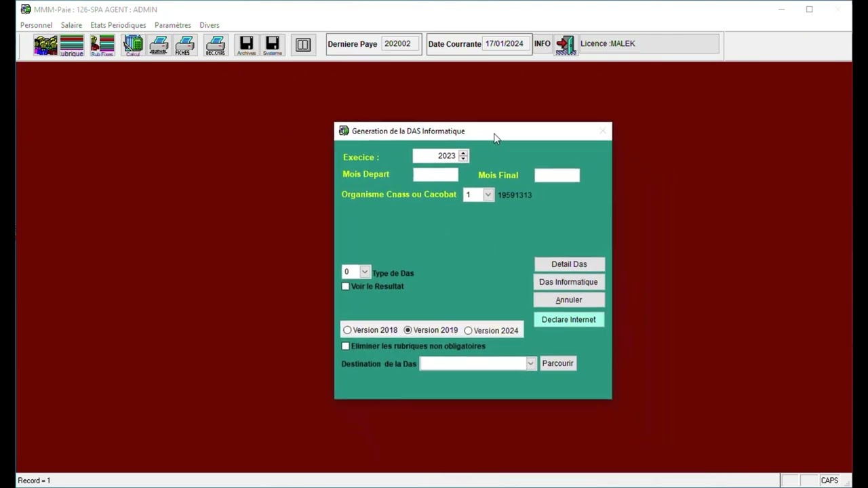Viewport: 868px width, 488px height.
Task: Open the personnel group icon in toolbar
Action: tap(46, 45)
